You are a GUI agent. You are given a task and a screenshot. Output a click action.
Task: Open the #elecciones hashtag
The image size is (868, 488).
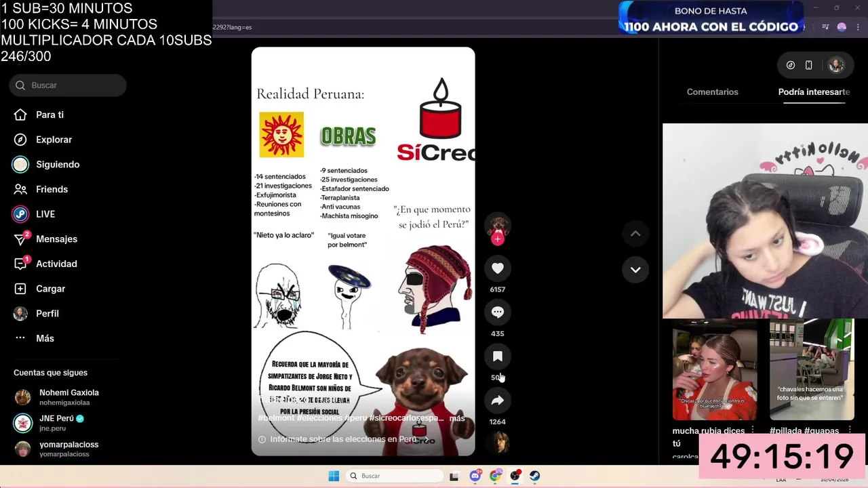[319, 418]
